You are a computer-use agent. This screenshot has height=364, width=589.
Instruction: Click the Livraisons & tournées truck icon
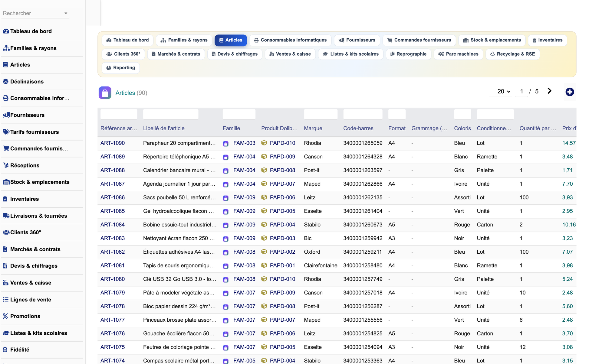(6, 216)
